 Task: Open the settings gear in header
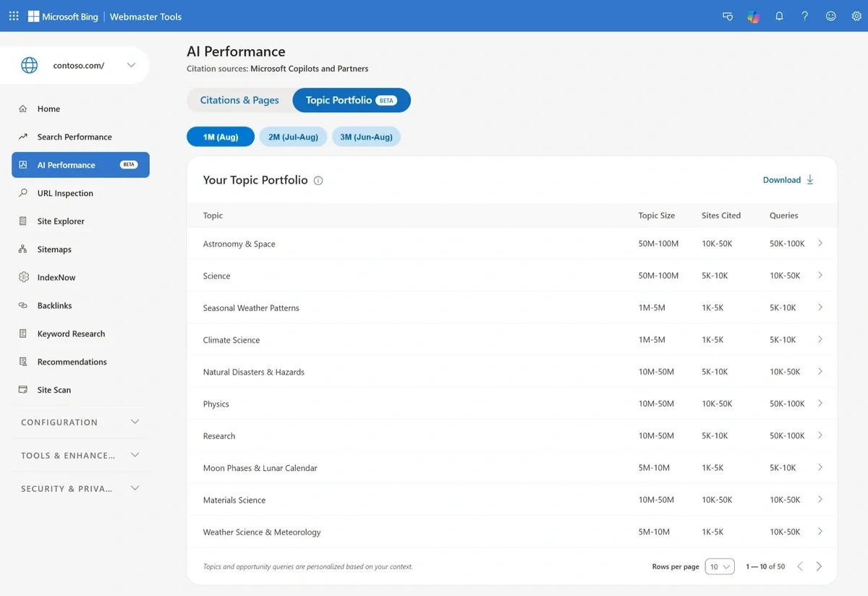click(x=856, y=16)
